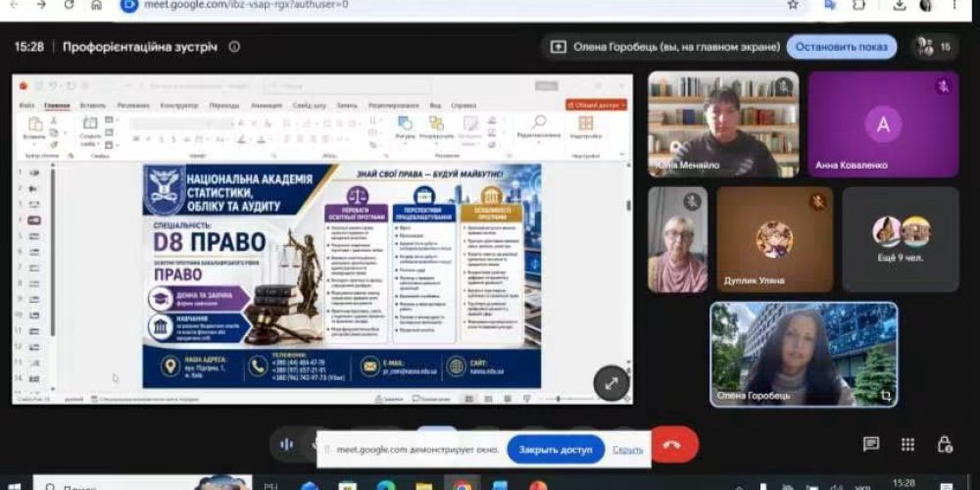
Task: Switch to Slide Sorter view icon in status bar
Action: point(488,399)
